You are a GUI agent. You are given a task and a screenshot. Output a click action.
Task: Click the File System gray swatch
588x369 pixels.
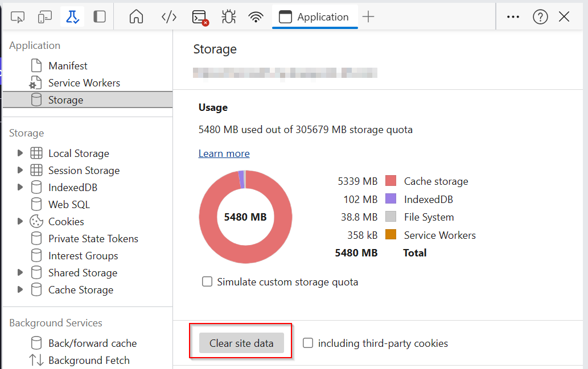(390, 216)
